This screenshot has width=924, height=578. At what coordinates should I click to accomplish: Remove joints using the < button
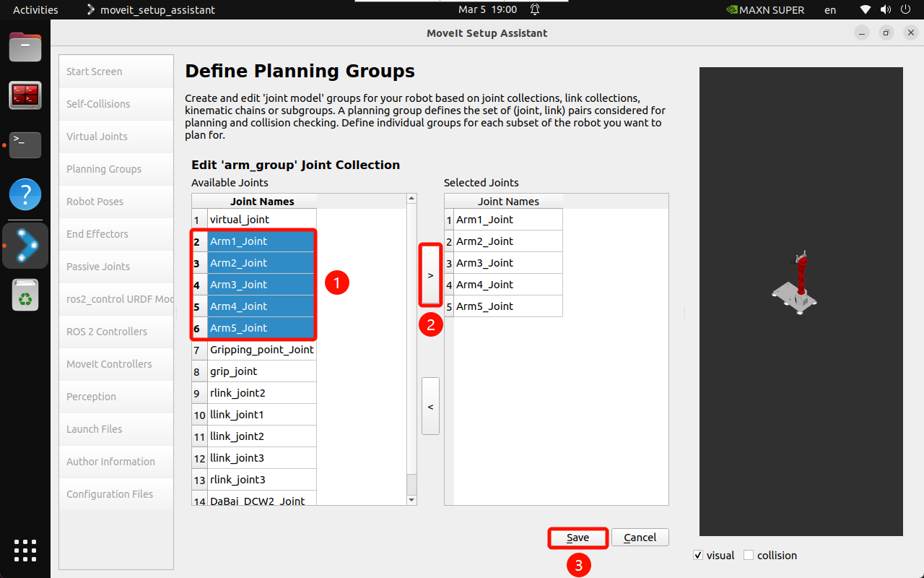click(430, 407)
